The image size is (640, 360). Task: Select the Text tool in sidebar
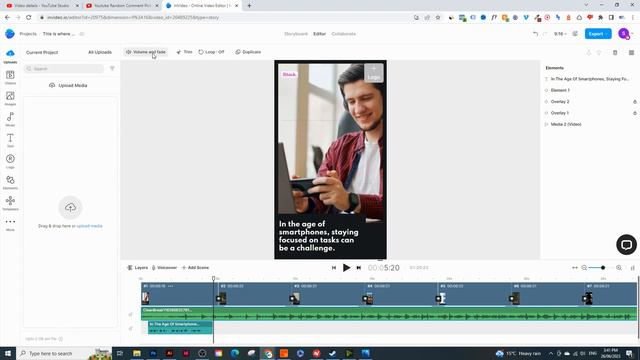(10, 140)
